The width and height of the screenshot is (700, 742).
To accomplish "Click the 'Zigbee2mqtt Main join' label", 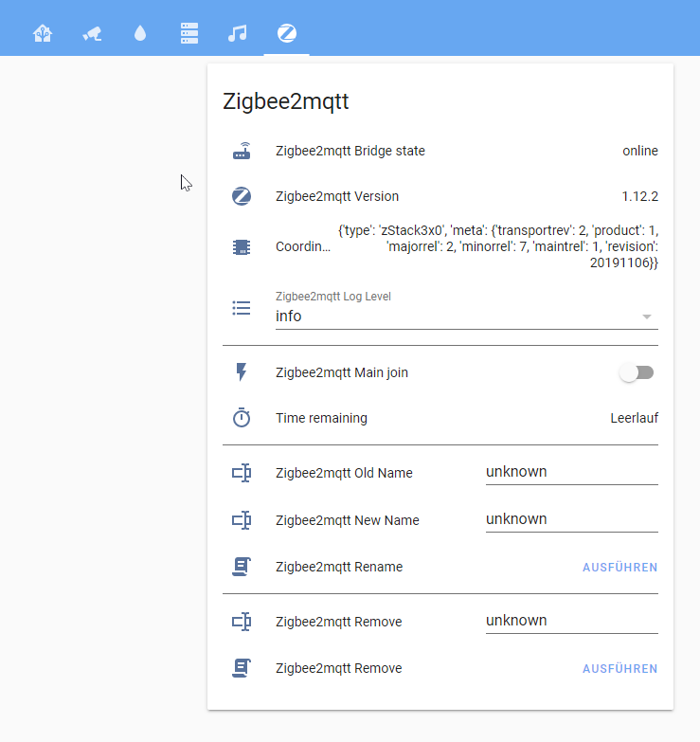I will point(342,372).
